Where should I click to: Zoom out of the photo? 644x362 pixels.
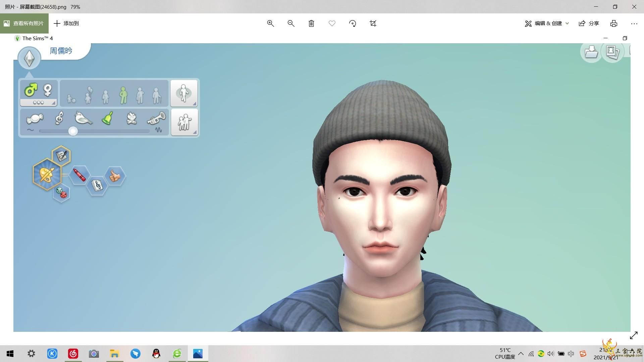coord(291,23)
